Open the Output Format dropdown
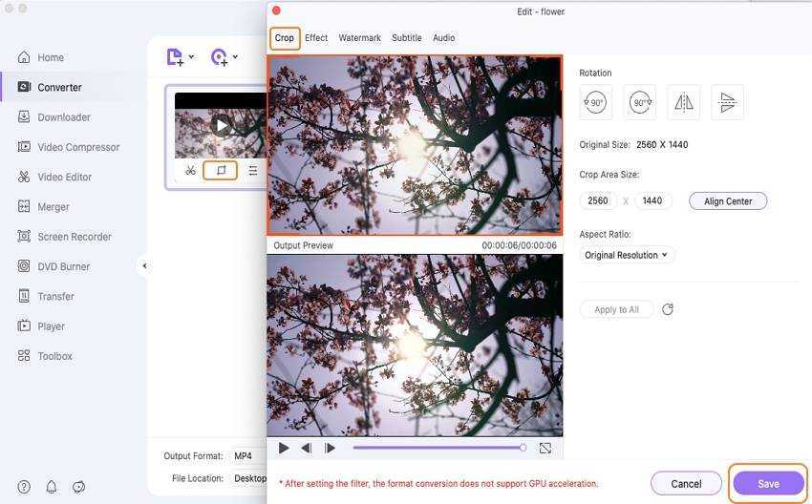Viewport: 812px width, 504px height. click(x=248, y=456)
